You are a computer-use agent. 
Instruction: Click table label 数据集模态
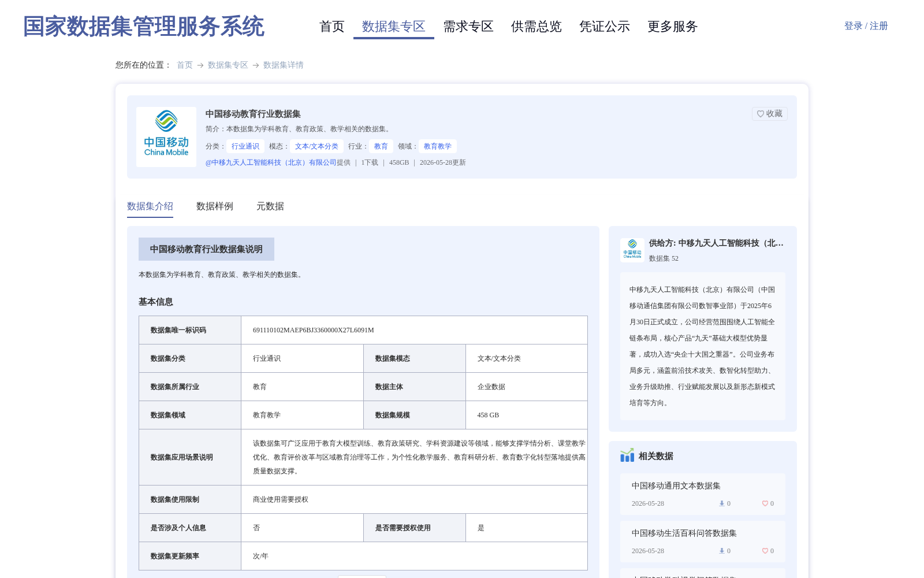[393, 358]
